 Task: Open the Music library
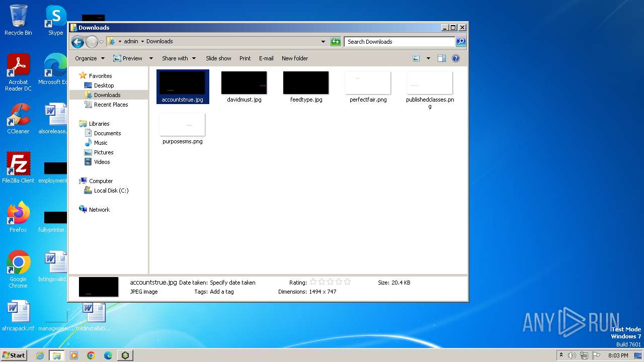pyautogui.click(x=100, y=143)
